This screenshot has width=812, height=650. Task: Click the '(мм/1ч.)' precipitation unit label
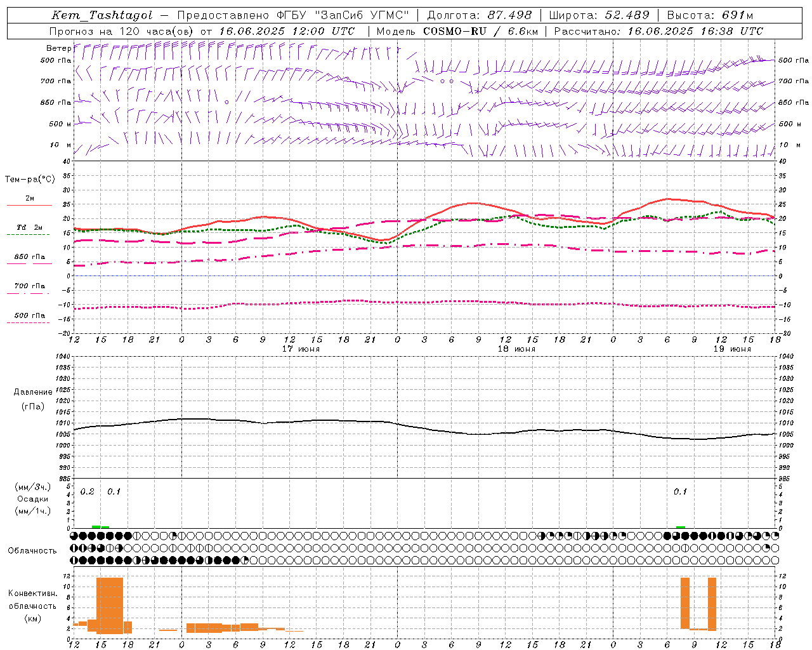33,511
